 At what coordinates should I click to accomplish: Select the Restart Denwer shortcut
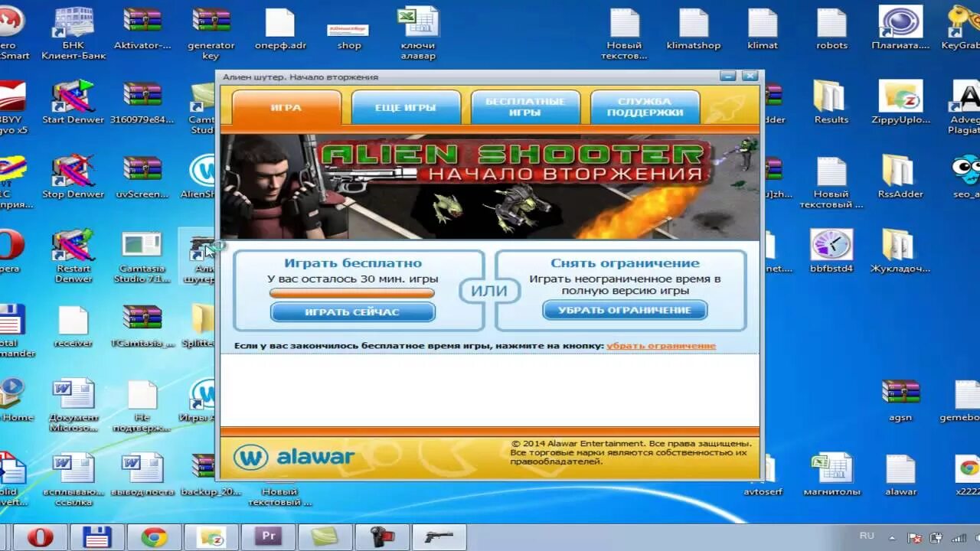pyautogui.click(x=73, y=256)
